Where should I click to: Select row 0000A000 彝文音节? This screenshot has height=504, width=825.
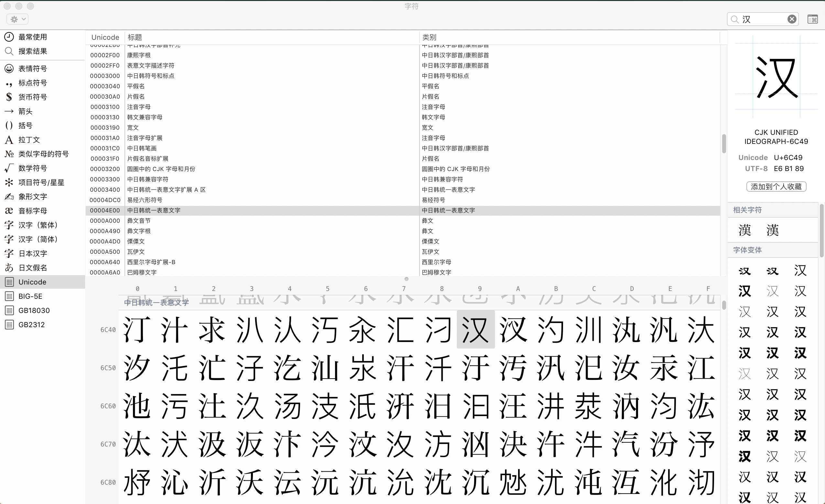point(403,221)
